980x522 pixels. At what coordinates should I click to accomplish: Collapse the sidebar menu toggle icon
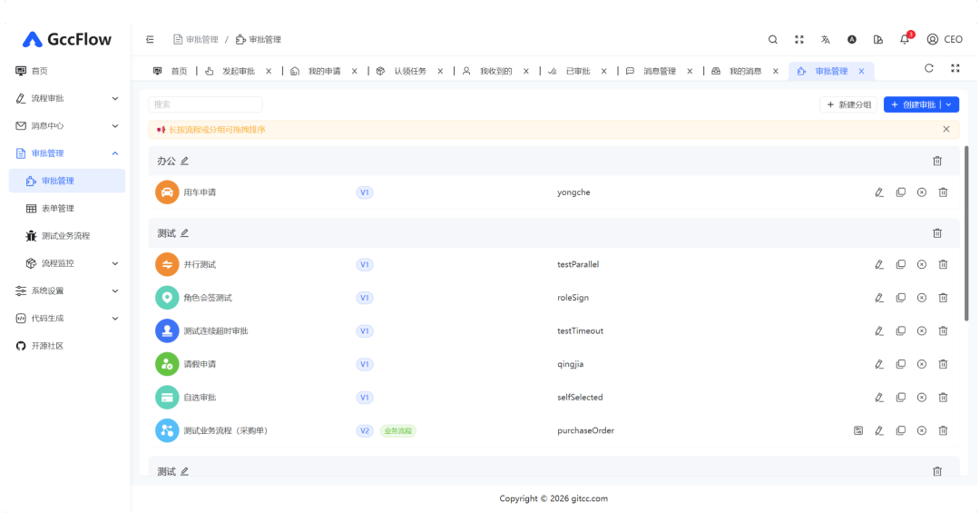[x=150, y=39]
